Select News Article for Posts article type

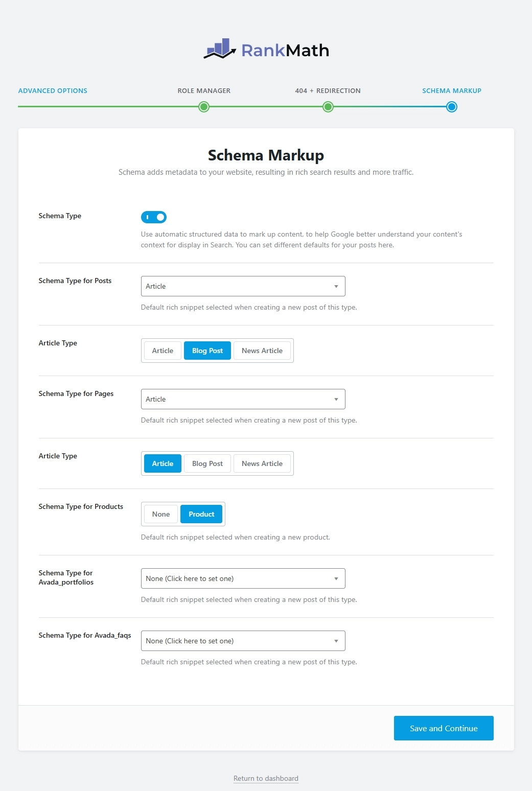pyautogui.click(x=262, y=351)
